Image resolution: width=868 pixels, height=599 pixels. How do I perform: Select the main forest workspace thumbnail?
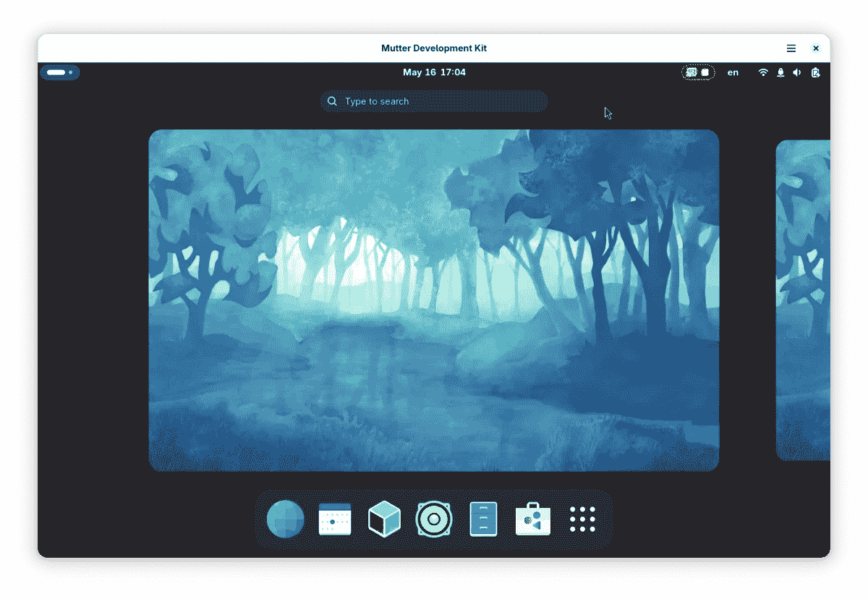(434, 300)
